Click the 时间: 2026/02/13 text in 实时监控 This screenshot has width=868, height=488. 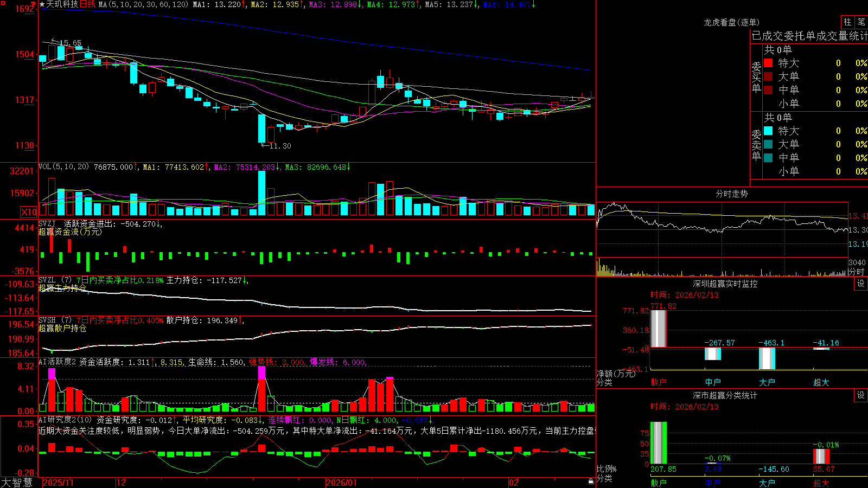click(x=684, y=295)
